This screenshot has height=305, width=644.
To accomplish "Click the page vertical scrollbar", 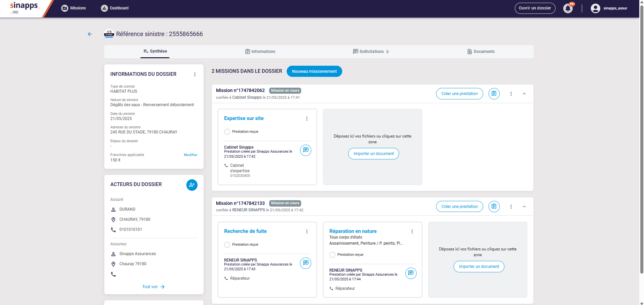I will pos(642,139).
